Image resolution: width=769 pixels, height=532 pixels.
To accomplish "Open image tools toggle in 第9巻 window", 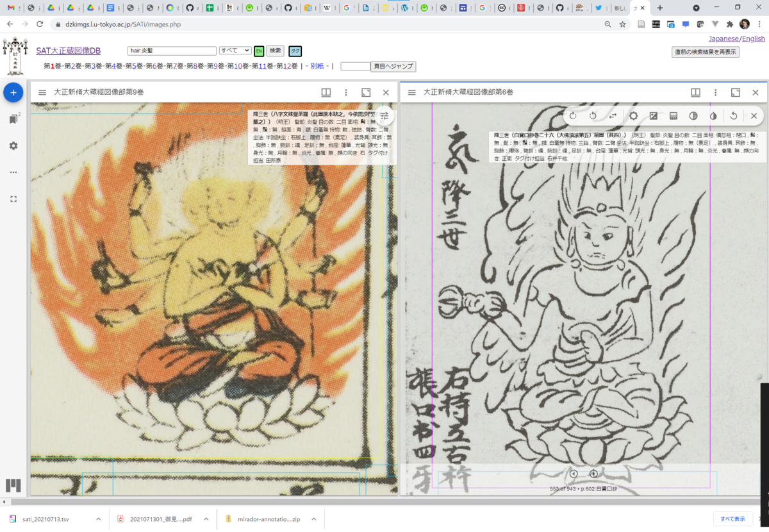I will [x=384, y=116].
